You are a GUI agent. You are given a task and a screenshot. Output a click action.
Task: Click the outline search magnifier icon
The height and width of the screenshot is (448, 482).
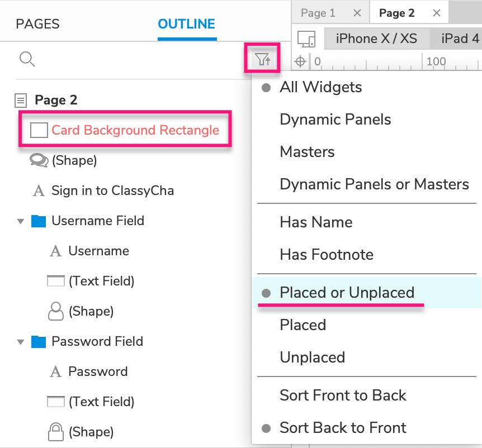pyautogui.click(x=27, y=58)
